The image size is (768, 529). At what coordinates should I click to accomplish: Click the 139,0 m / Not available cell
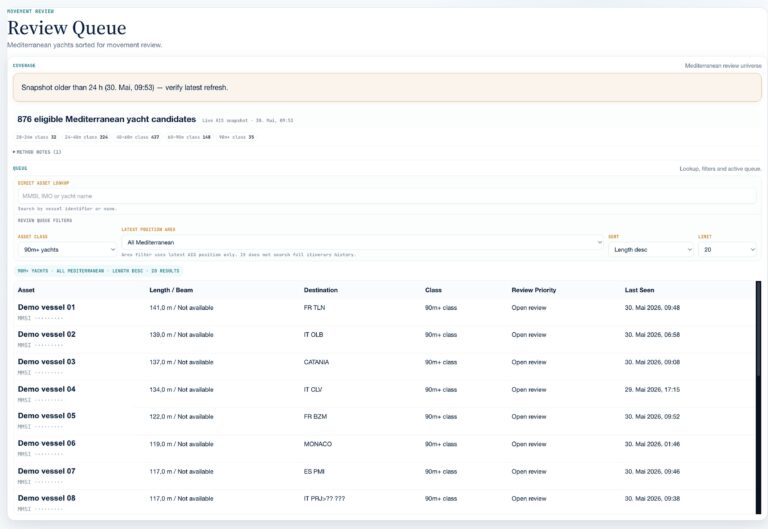181,335
